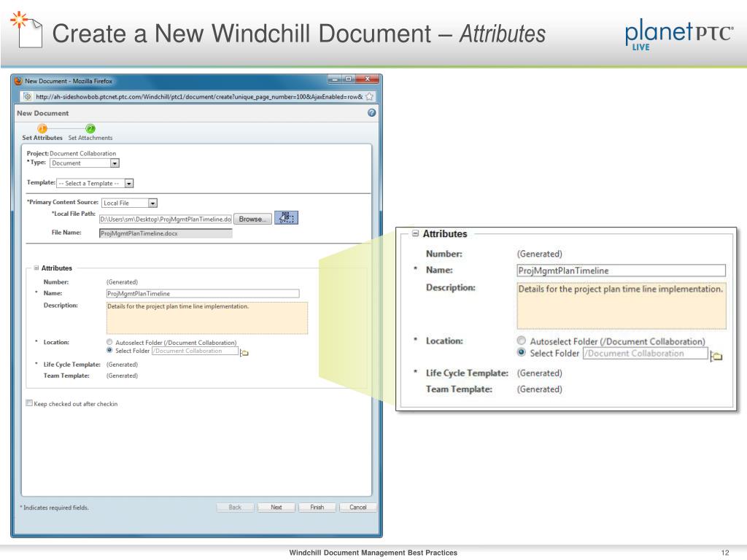
Task: Click the Life Cycle Template '(Generated)' value in the dialog
Action: (122, 365)
